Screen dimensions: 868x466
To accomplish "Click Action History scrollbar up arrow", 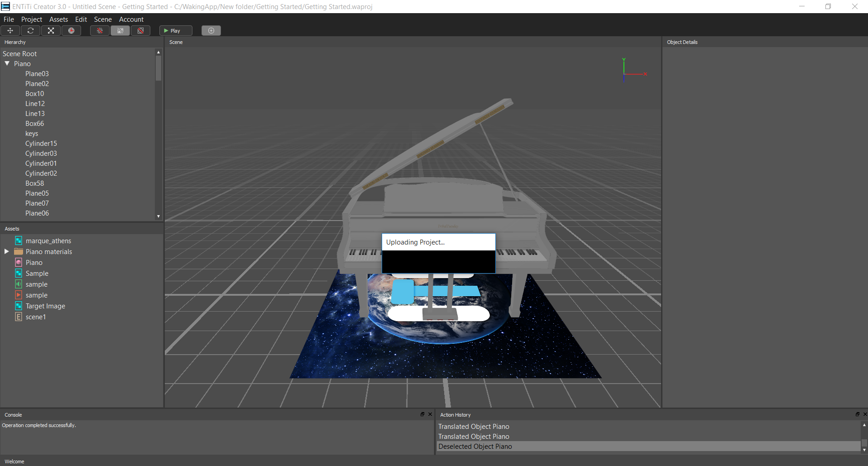I will [x=864, y=425].
